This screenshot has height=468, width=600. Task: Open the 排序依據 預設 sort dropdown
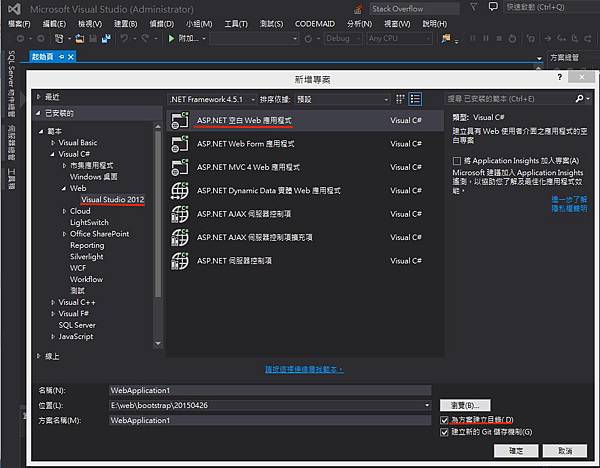342,99
